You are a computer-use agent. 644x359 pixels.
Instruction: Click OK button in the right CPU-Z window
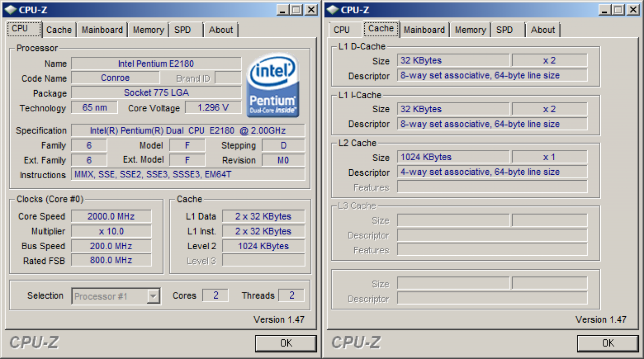point(608,343)
